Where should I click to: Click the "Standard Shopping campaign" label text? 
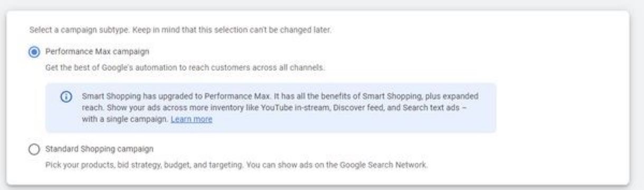pos(100,149)
